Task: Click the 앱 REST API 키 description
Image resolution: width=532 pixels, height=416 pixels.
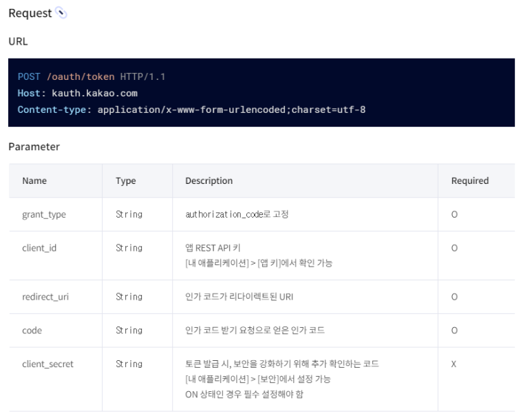Action: 213,248
